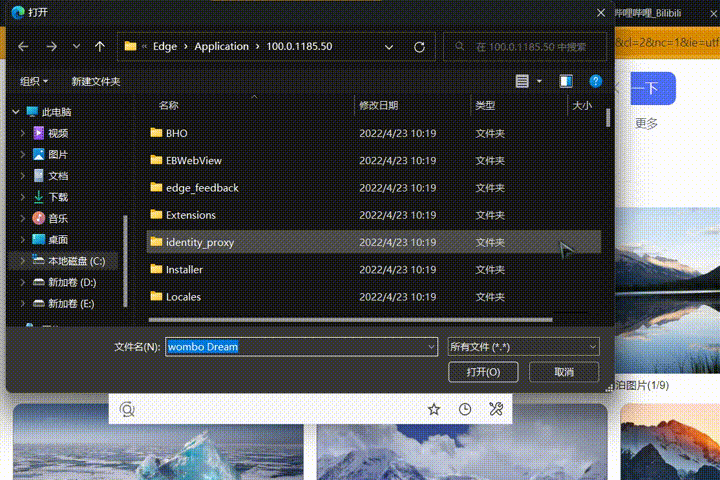This screenshot has height=480, width=720.
Task: Select the identity_proxy folder
Action: (x=199, y=242)
